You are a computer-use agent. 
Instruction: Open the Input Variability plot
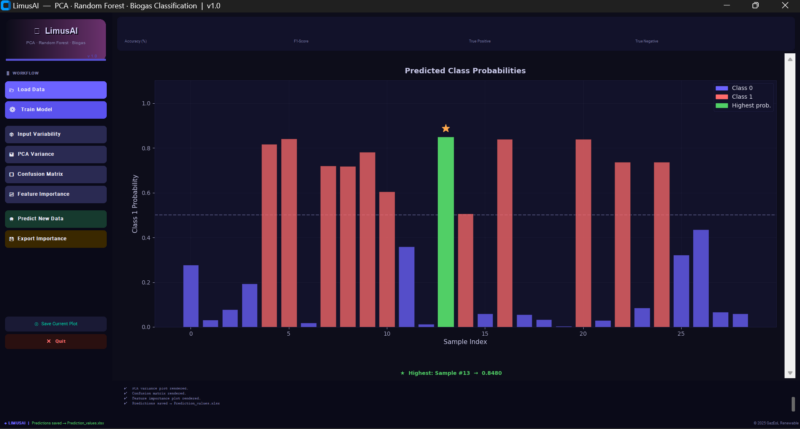click(x=55, y=134)
